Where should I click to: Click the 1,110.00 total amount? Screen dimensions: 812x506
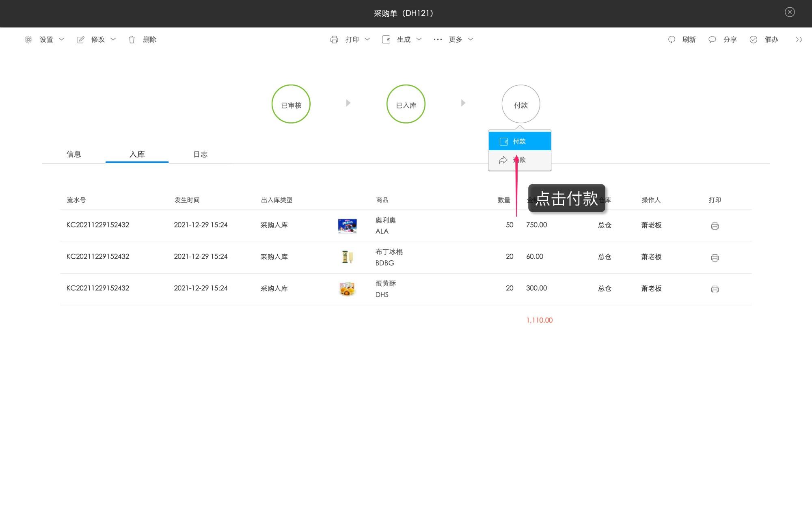coord(540,320)
